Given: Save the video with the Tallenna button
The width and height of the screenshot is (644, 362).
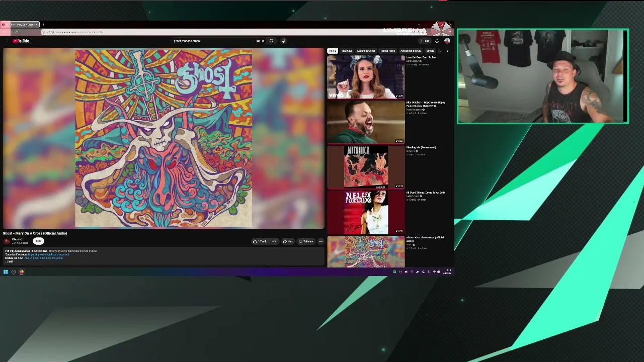Looking at the screenshot, I should pos(306,241).
